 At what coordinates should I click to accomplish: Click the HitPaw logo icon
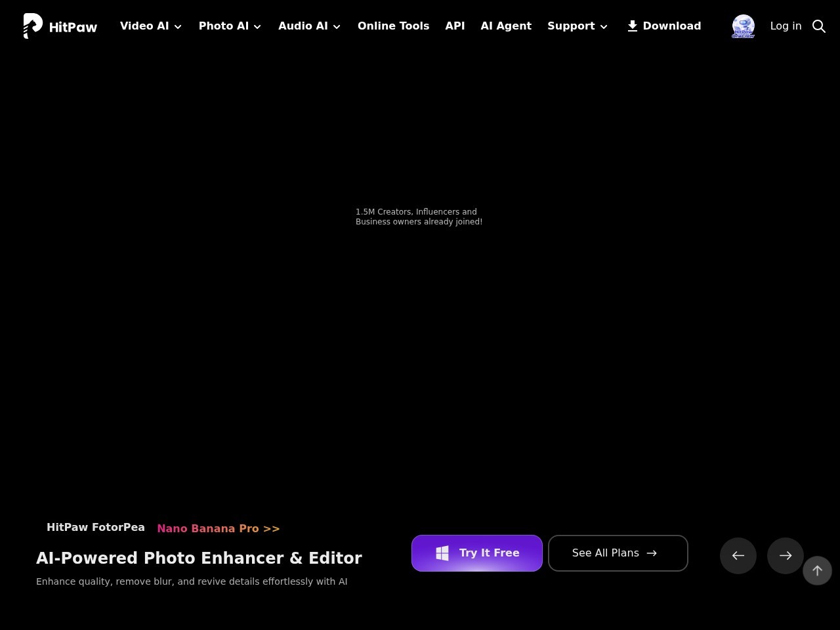[x=33, y=26]
